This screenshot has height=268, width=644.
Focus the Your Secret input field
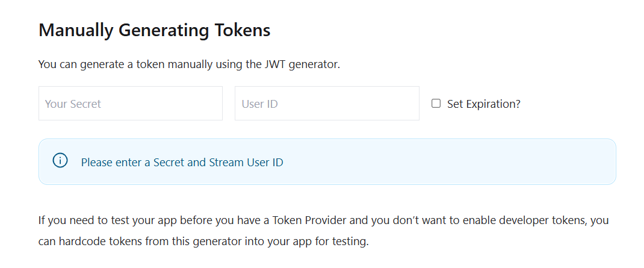(131, 104)
